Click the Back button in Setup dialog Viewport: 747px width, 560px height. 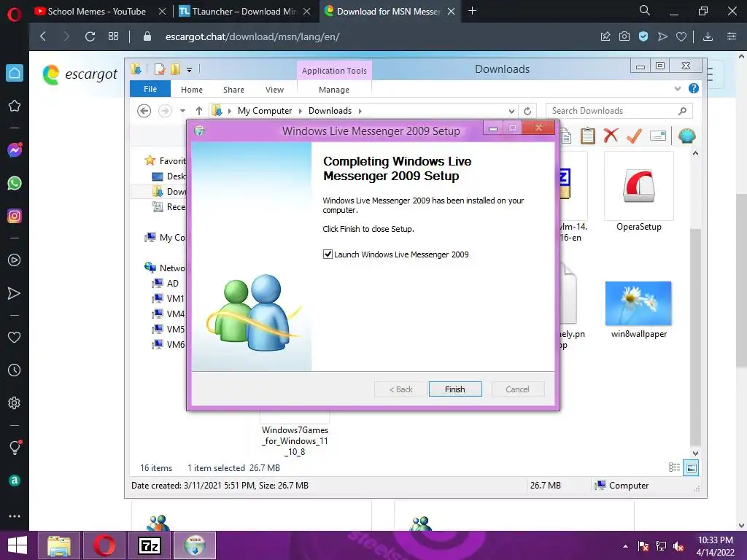coord(400,389)
